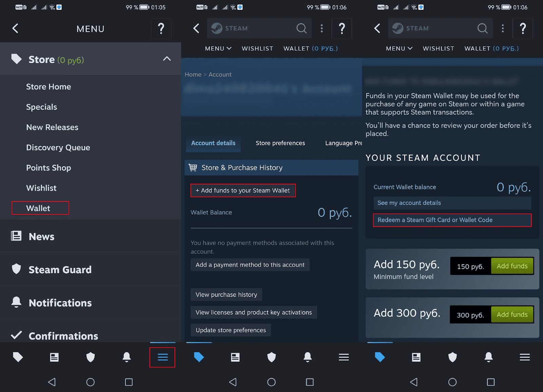The width and height of the screenshot is (543, 392).
Task: Tap bell icon in right screen bottom bar
Action: pos(488,357)
